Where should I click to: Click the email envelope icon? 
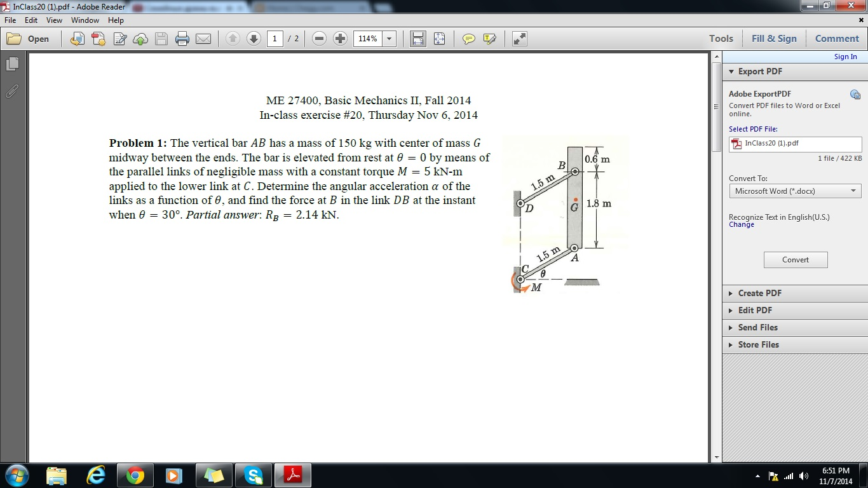coord(203,39)
